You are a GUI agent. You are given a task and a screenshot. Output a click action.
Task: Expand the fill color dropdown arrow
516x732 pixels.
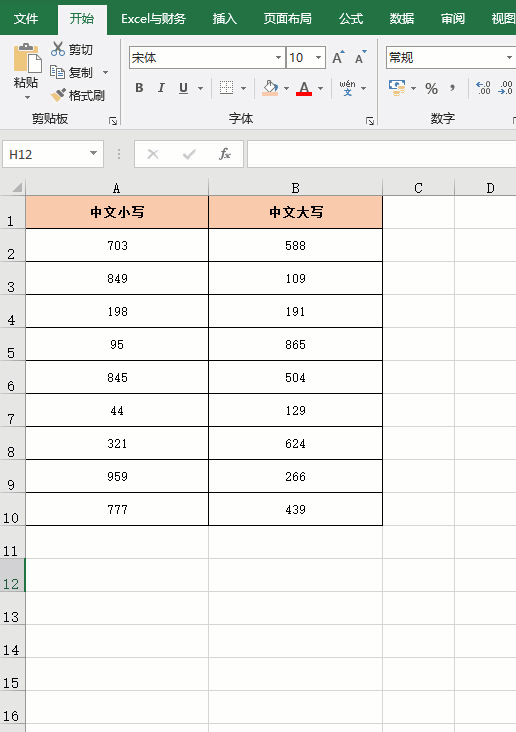pyautogui.click(x=286, y=88)
